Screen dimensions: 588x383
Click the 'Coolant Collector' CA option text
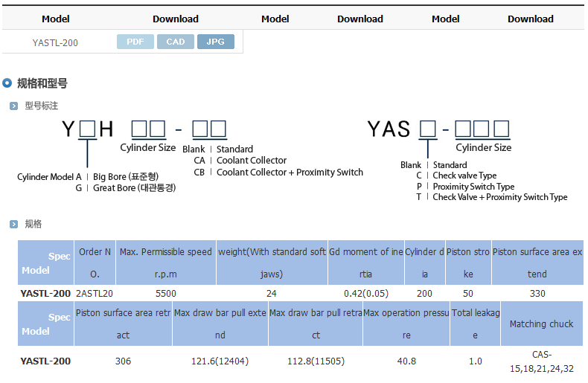click(252, 161)
